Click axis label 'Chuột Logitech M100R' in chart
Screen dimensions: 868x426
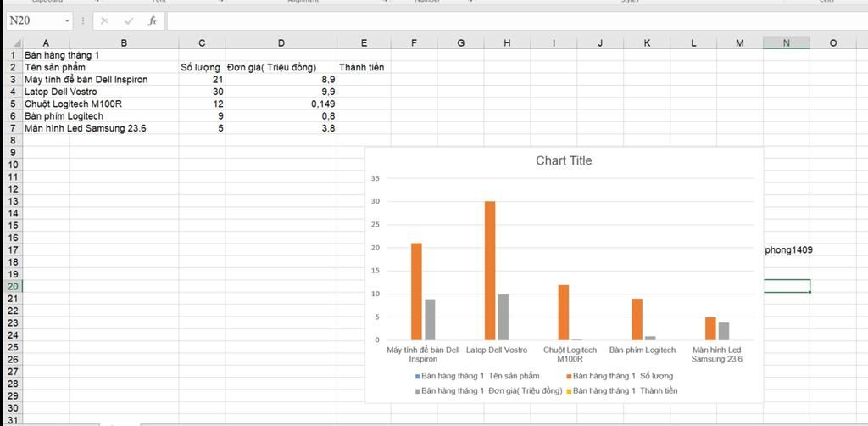click(x=570, y=355)
